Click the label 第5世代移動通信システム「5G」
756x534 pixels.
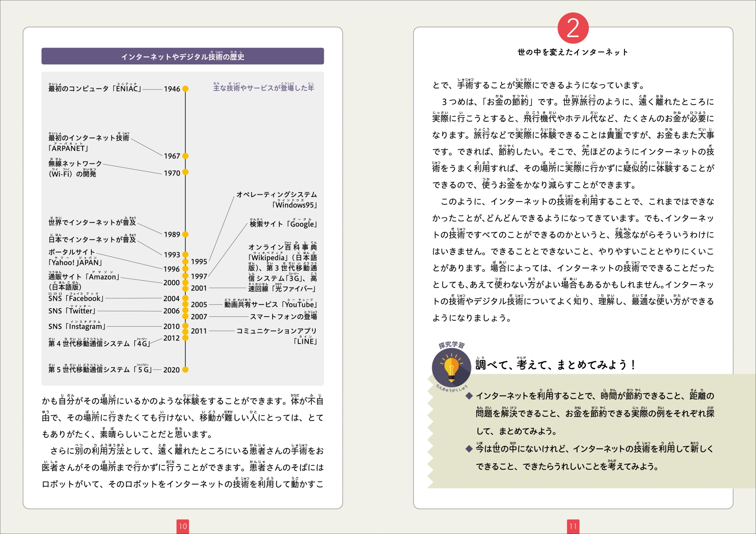(x=100, y=369)
